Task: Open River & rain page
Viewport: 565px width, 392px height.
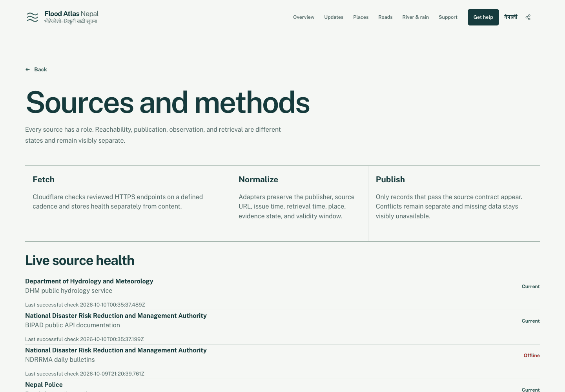Action: click(x=416, y=17)
